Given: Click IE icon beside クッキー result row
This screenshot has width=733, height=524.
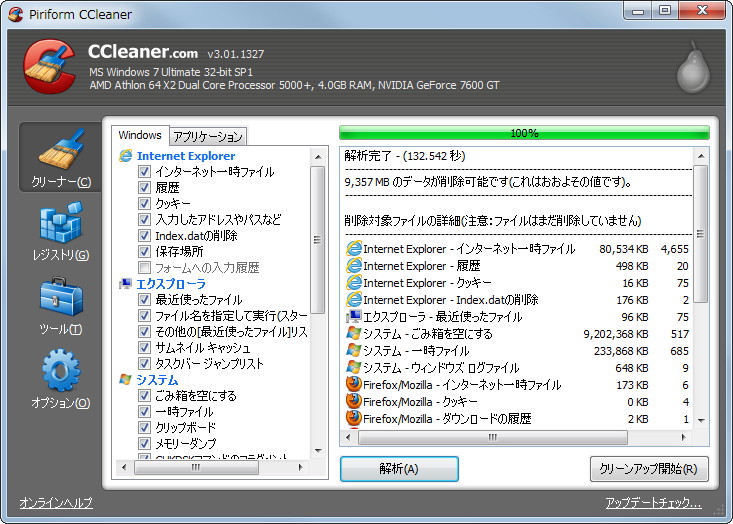Looking at the screenshot, I should tap(354, 282).
